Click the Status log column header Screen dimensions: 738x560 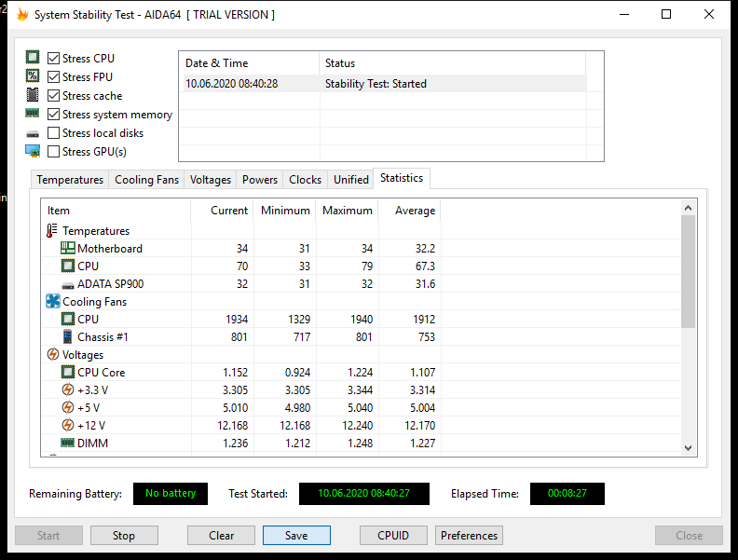point(453,63)
